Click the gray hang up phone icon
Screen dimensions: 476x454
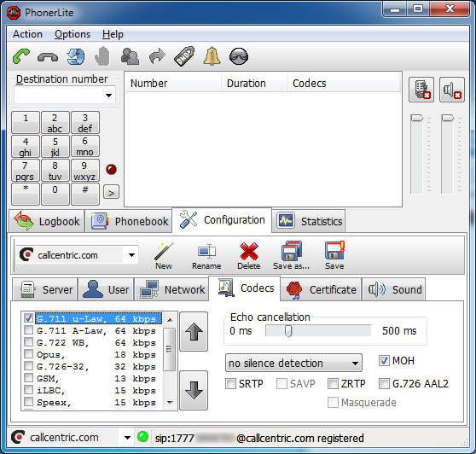click(x=48, y=57)
